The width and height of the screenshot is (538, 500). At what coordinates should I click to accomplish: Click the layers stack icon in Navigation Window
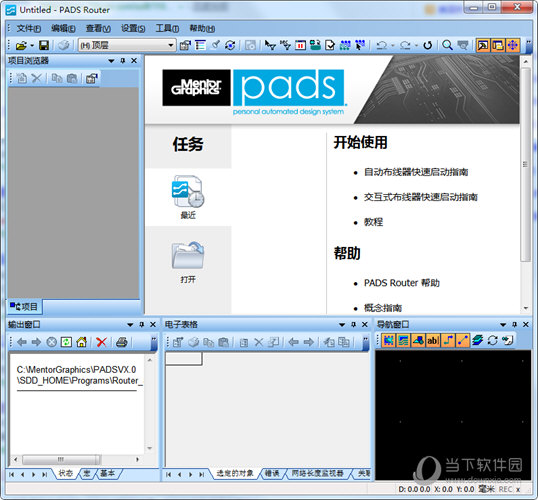(x=477, y=340)
